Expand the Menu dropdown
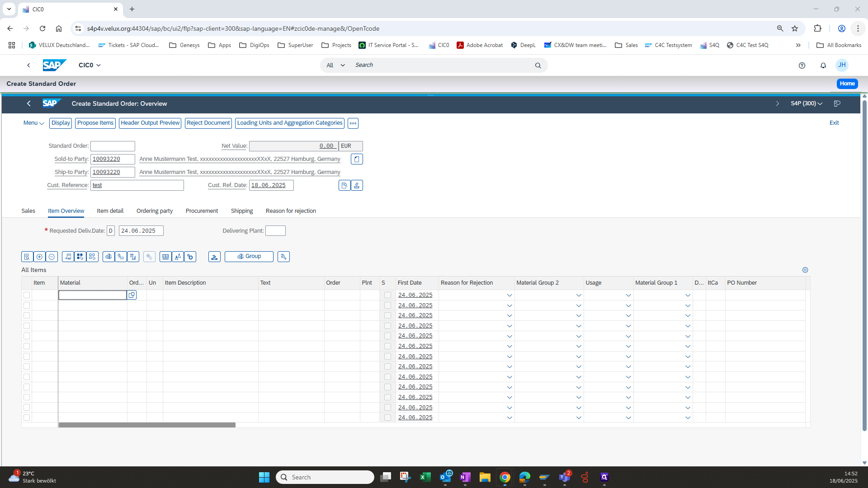This screenshot has height=488, width=868. [x=33, y=123]
